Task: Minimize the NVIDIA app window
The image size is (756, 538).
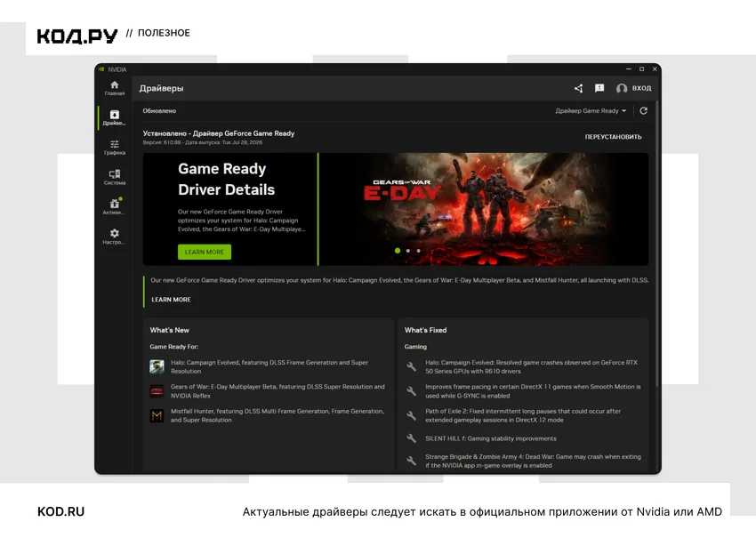Action: 629,69
